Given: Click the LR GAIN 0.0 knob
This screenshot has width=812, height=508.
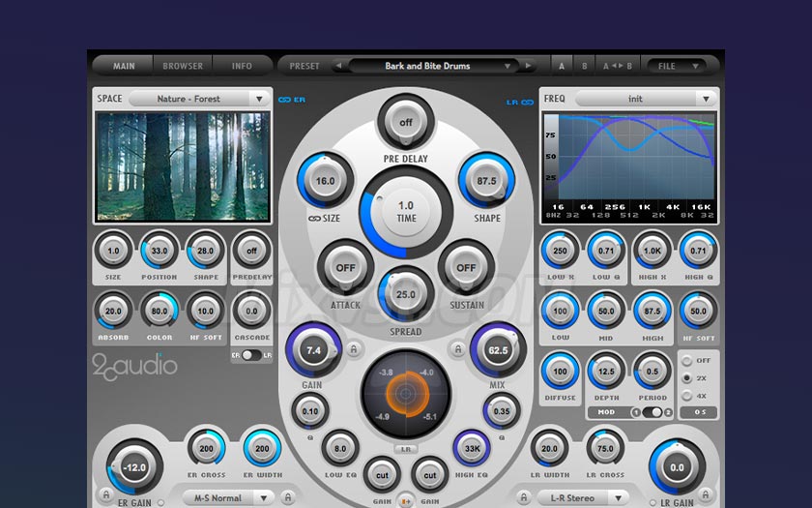Looking at the screenshot, I should (678, 467).
